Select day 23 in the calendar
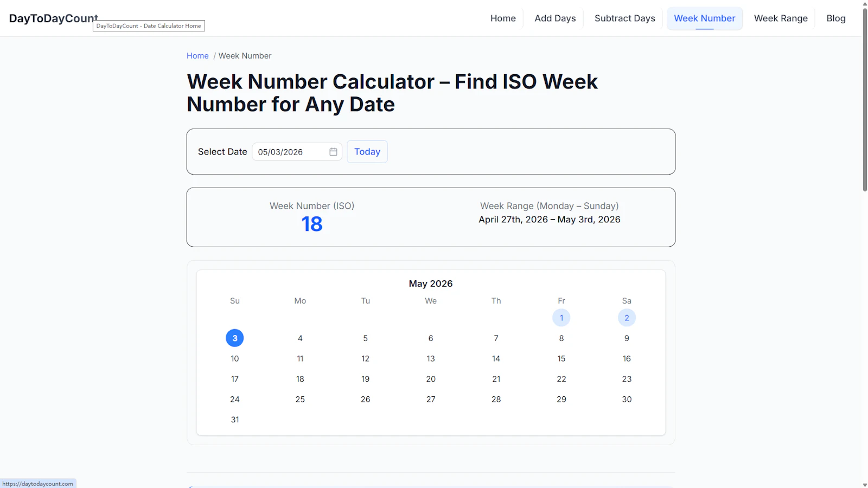This screenshot has width=868, height=488. (627, 379)
